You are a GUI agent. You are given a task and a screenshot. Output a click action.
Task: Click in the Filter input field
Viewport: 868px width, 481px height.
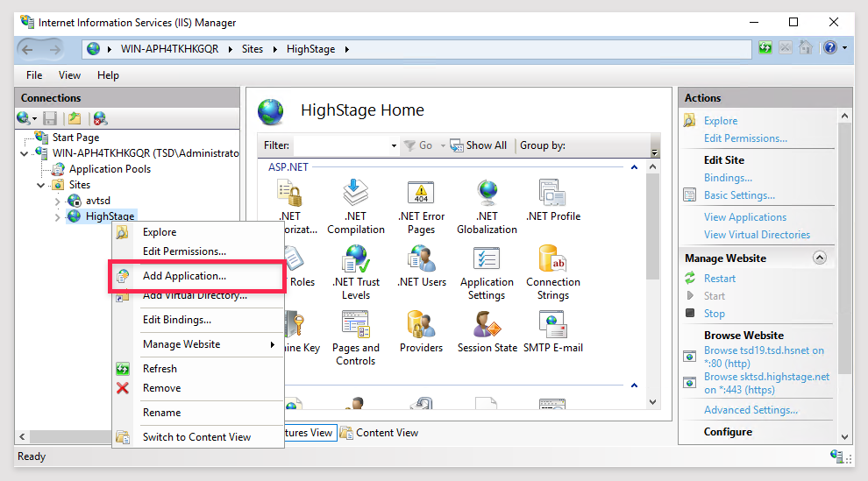coord(341,146)
